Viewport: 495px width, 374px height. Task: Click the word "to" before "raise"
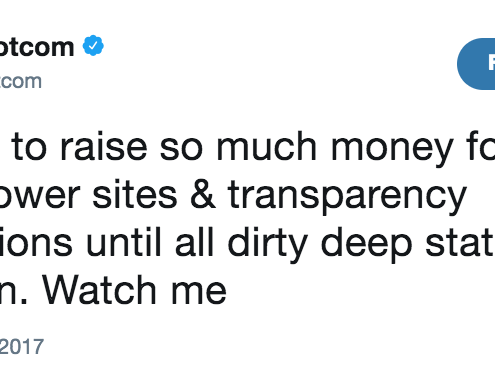[29, 148]
